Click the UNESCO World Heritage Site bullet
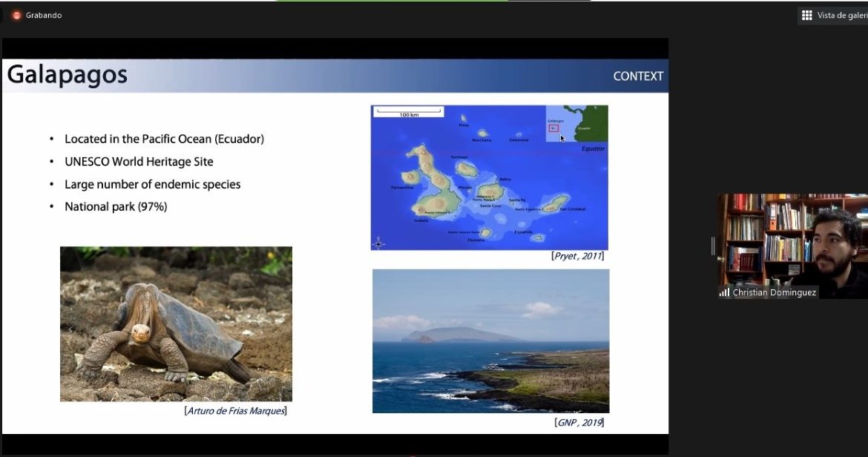 139,162
